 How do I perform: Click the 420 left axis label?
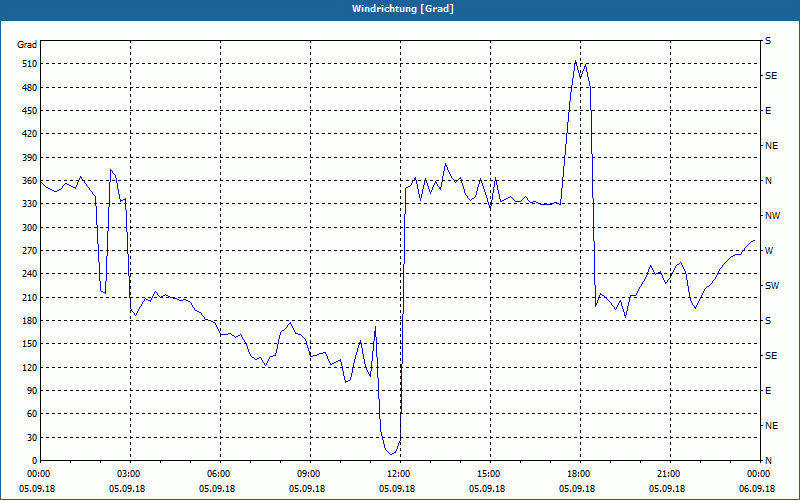(30, 134)
